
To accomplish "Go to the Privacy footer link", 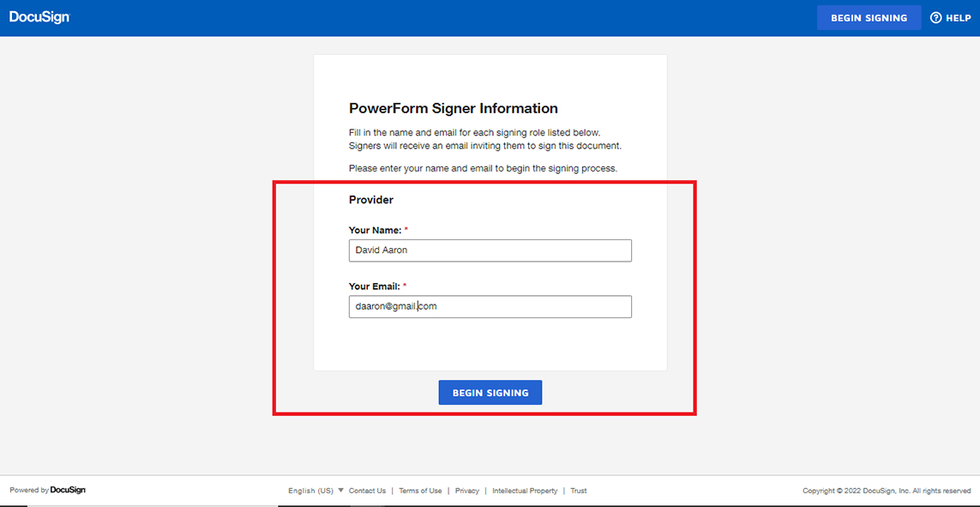I will (x=467, y=491).
